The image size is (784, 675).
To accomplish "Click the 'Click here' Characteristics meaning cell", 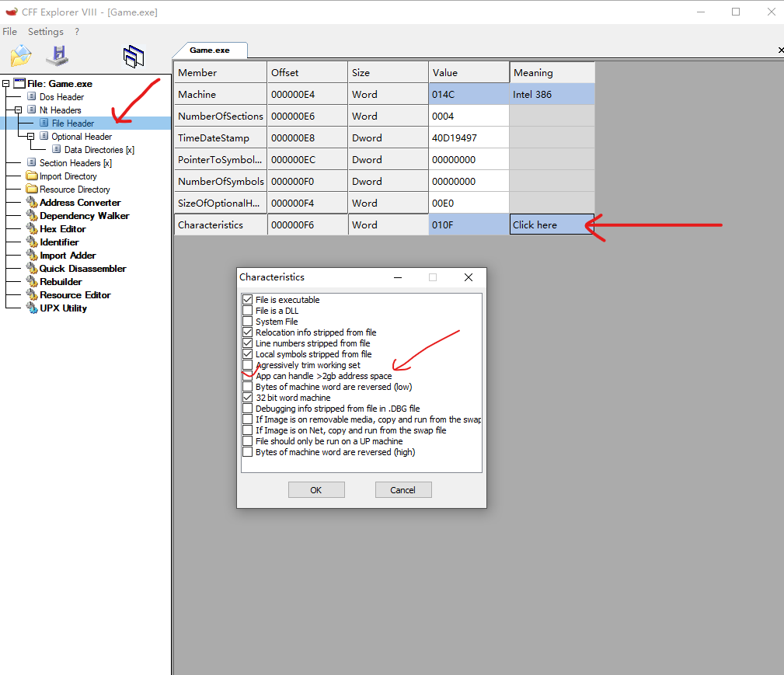I will tap(552, 224).
